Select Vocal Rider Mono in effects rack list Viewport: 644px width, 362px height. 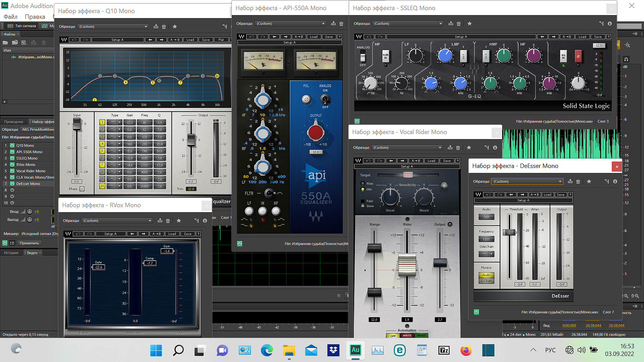click(31, 171)
